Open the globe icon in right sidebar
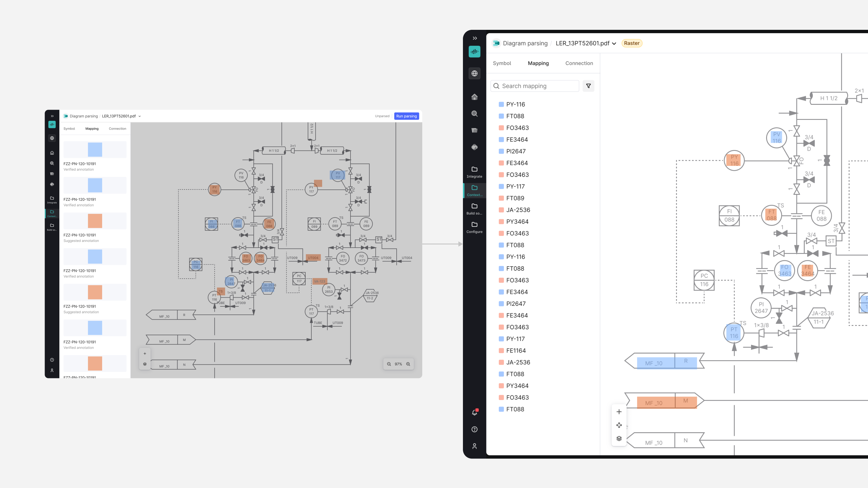This screenshot has height=488, width=868. [474, 74]
